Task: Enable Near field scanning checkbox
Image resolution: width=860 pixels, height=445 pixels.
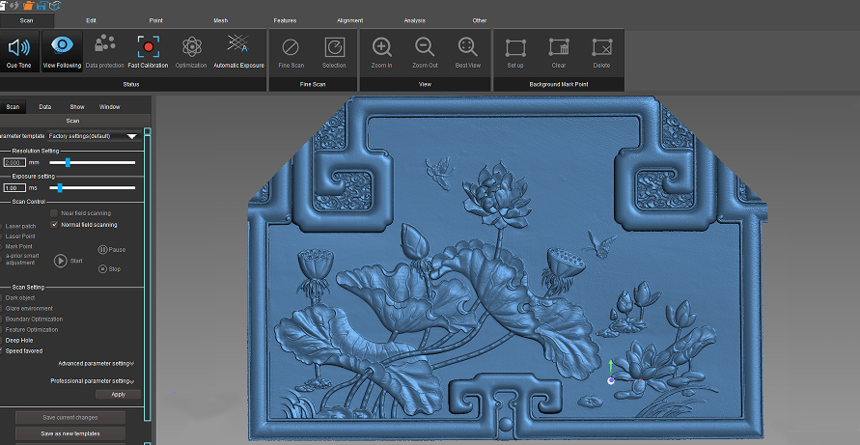Action: 54,213
